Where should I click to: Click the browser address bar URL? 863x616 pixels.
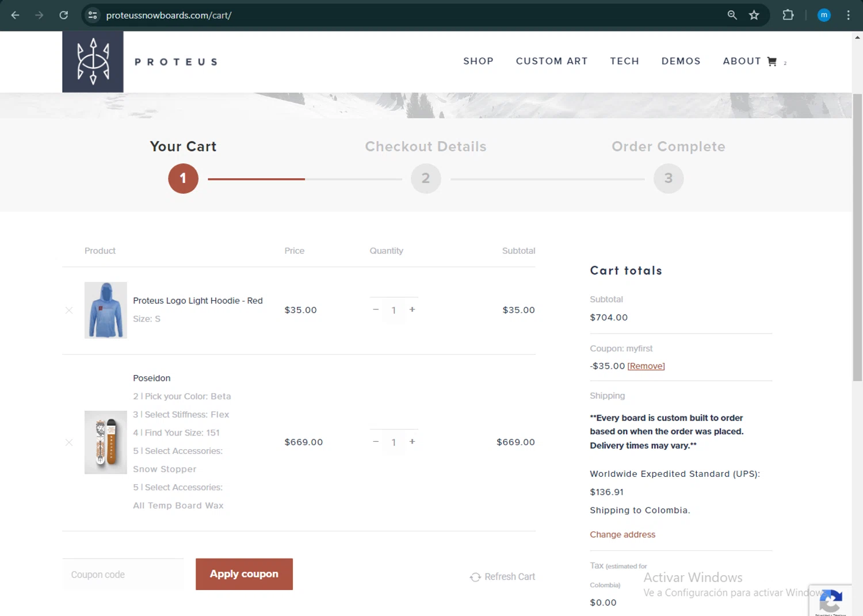coord(169,15)
